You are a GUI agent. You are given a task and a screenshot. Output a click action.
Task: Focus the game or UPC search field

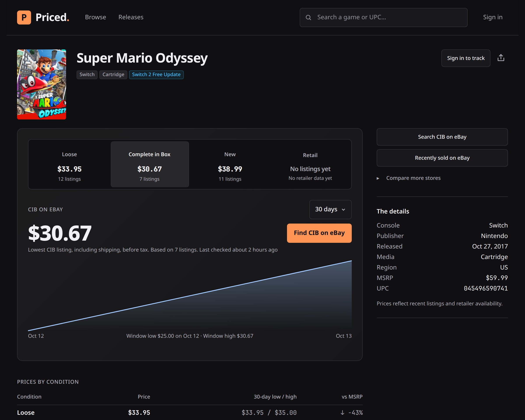(x=383, y=17)
